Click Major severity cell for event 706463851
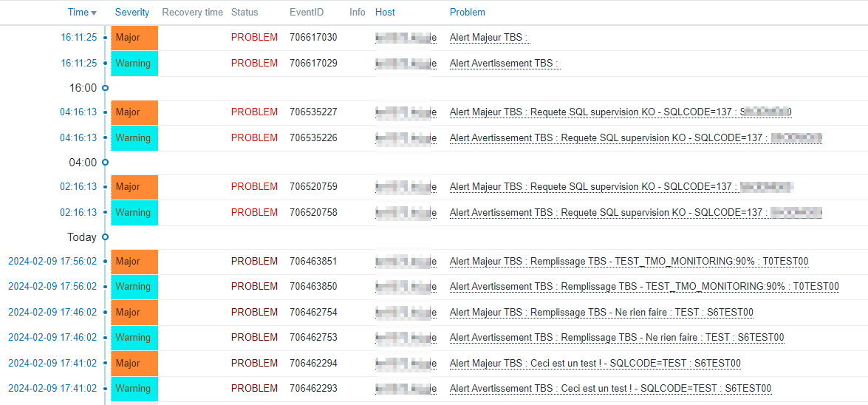Screen dimensions: 868x405 [134, 262]
